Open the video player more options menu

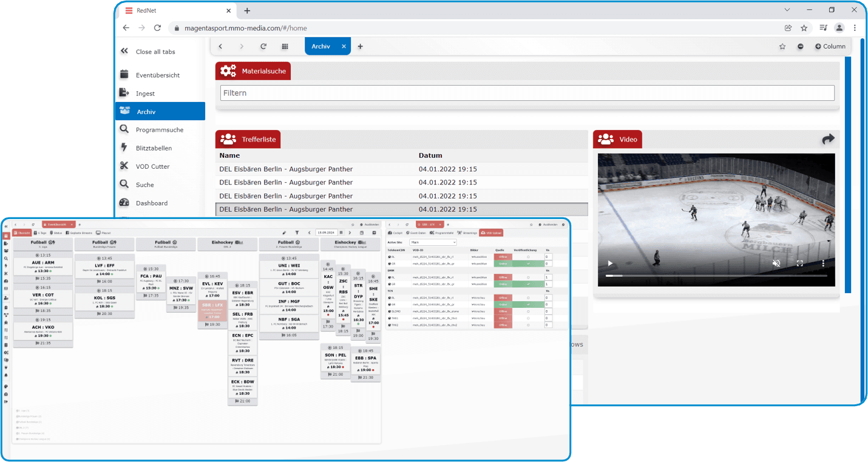[x=823, y=263]
